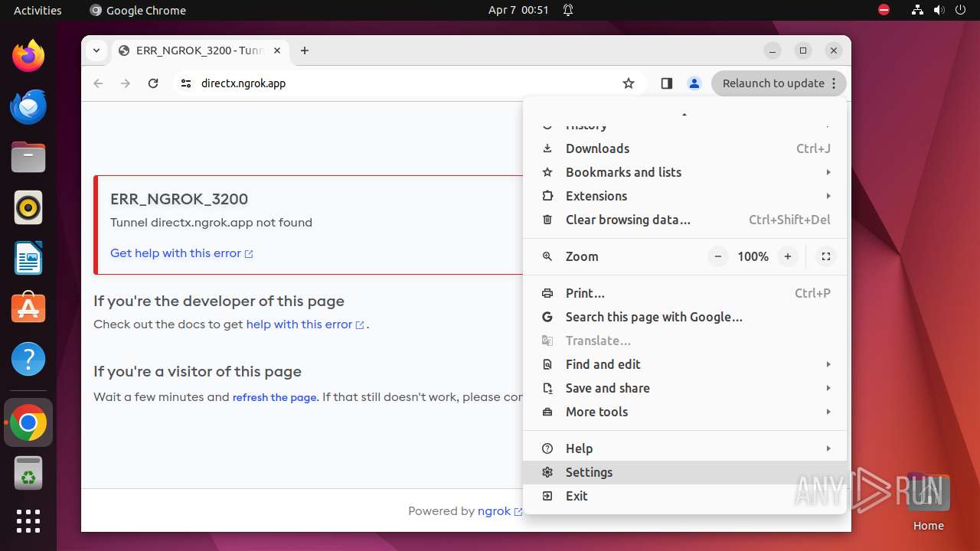This screenshot has width=980, height=551.
Task: Go back to previous page
Action: click(98, 83)
